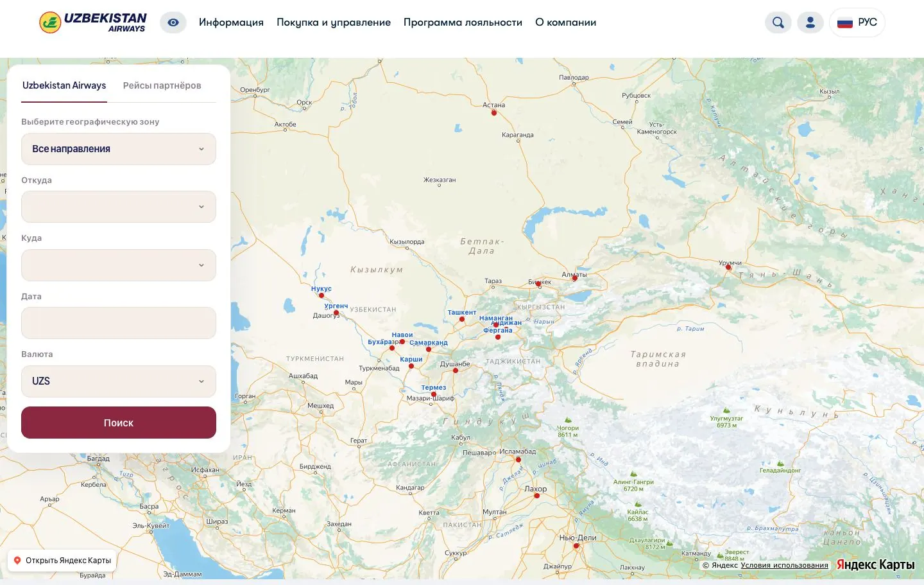
Task: Click Условия использования link
Action: coord(784,566)
